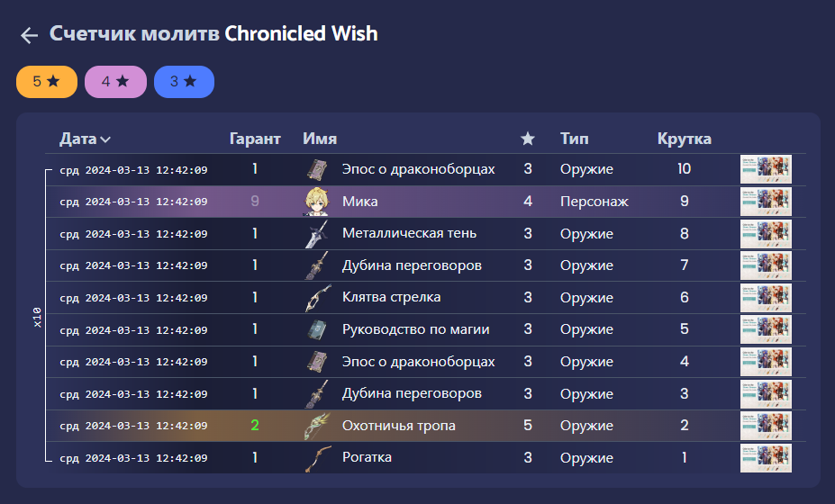Click the back arrow icon
Image resolution: width=835 pixels, height=504 pixels.
pos(29,35)
